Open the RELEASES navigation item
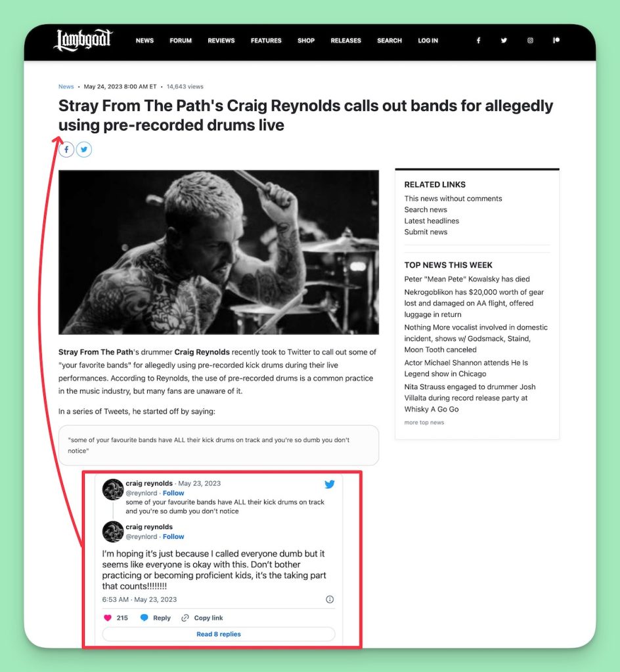The width and height of the screenshot is (620, 672). point(345,40)
